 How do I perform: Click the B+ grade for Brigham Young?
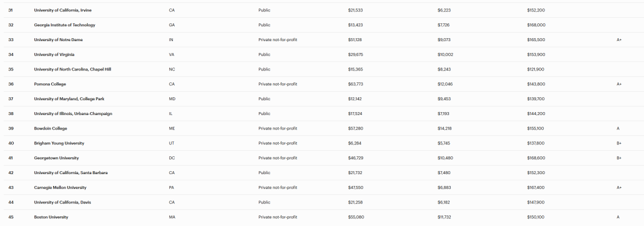coord(619,143)
